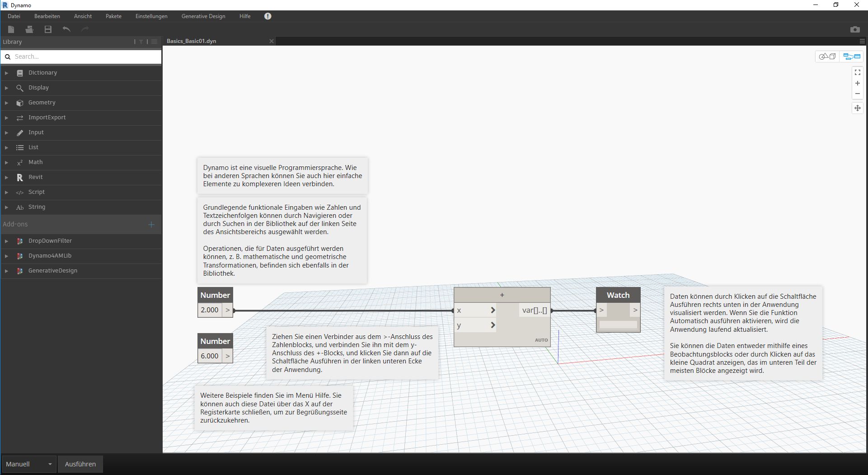Click the + node y input port

475,325
